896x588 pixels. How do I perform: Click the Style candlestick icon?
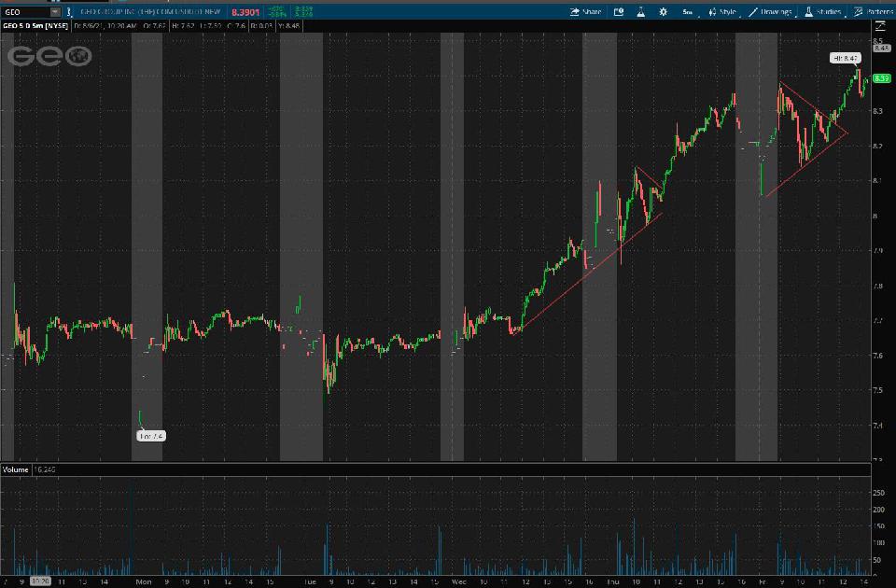pyautogui.click(x=711, y=12)
